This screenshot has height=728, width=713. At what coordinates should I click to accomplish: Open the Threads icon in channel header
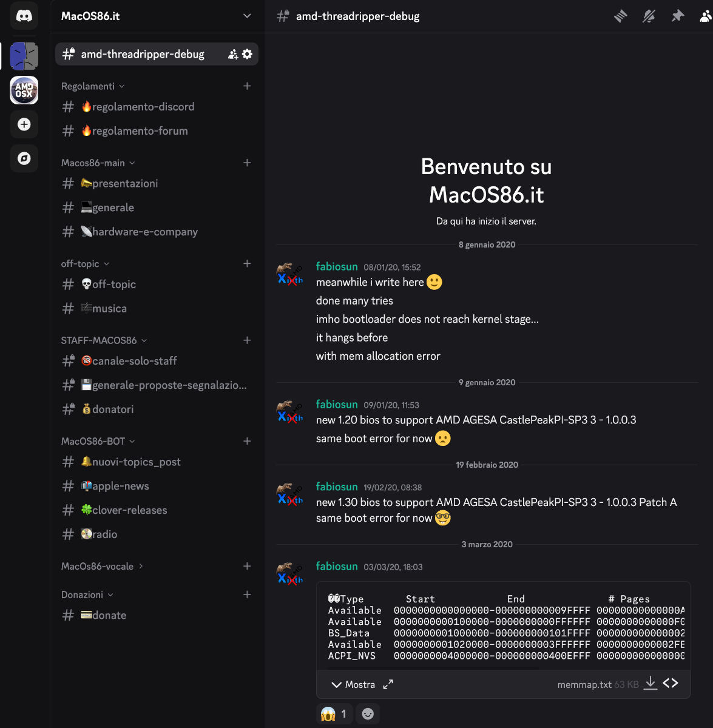[x=620, y=16]
